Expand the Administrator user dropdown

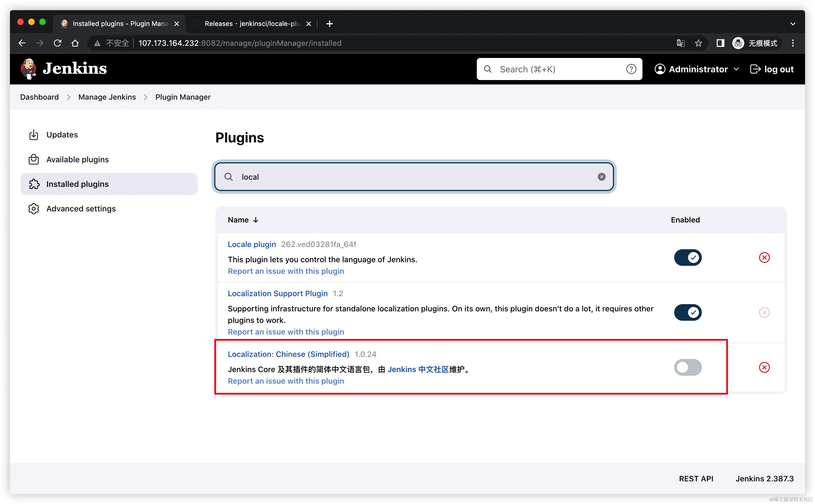[736, 69]
